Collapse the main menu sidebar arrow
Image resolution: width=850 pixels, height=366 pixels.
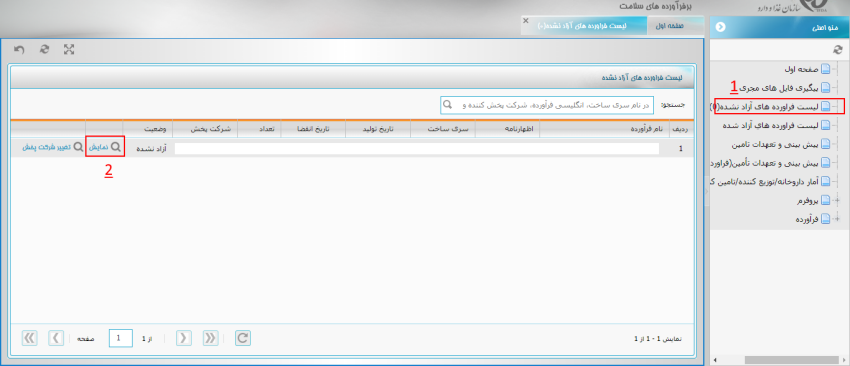[x=720, y=27]
